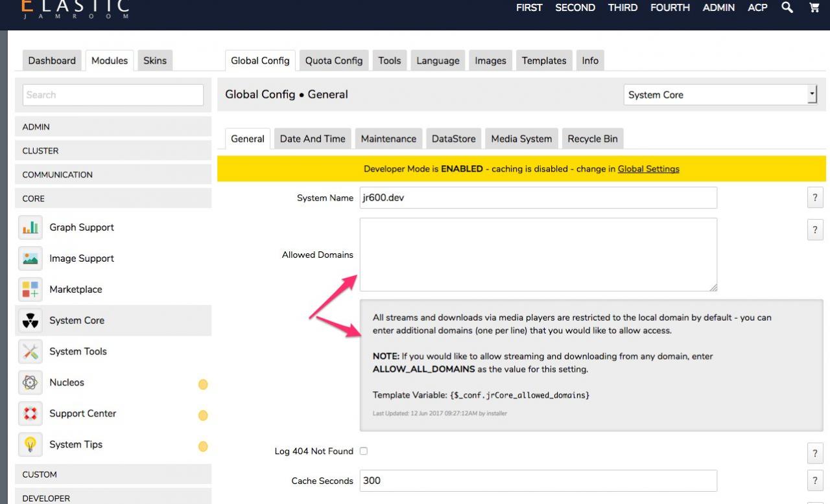This screenshot has height=504, width=830.
Task: Click the System Tools wrench icon
Action: (30, 352)
